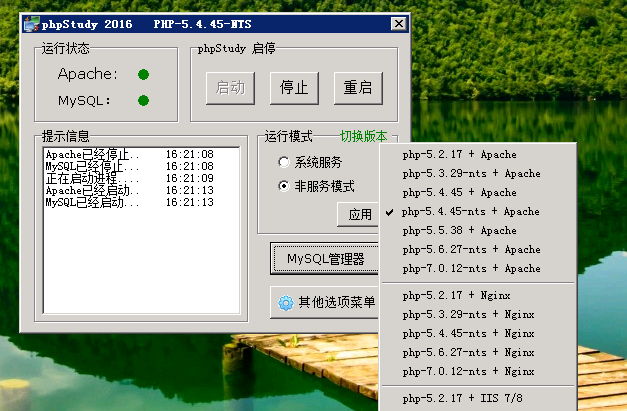
Task: Click the Apache: status label
Action: click(x=88, y=74)
